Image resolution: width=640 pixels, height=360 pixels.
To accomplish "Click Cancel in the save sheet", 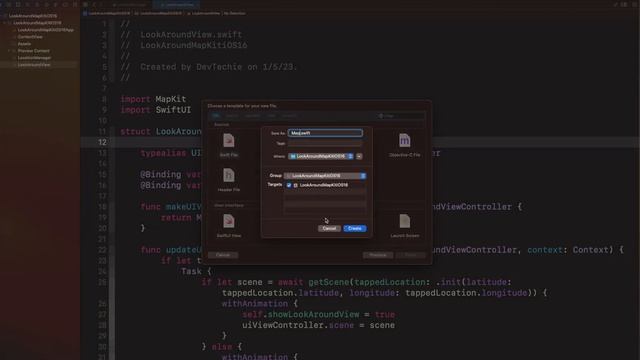I will 329,229.
